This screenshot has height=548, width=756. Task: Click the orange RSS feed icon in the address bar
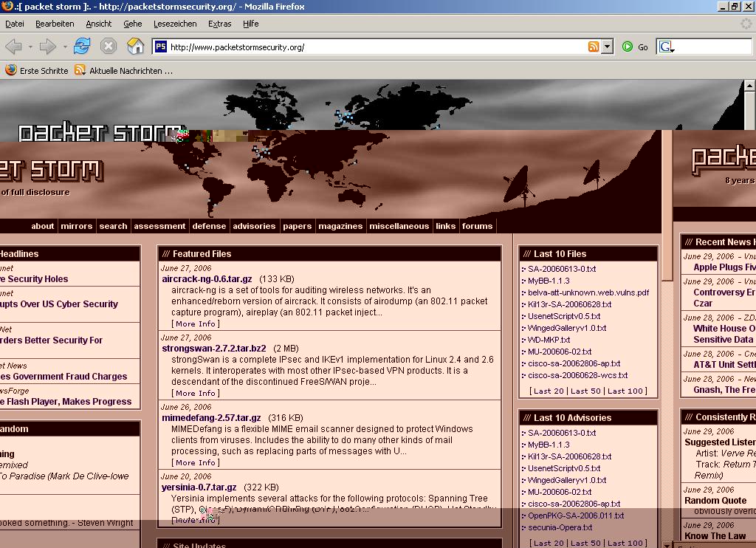[594, 47]
